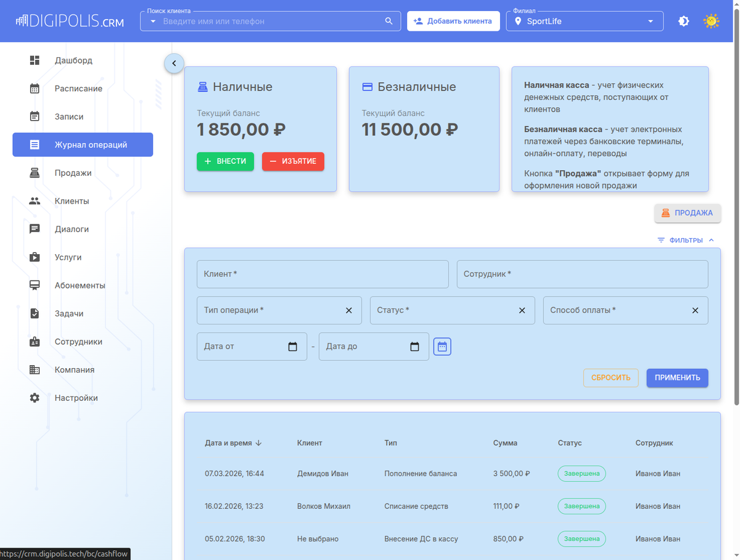This screenshot has height=560, width=740.
Task: Click the Компания building icon
Action: [x=35, y=370]
